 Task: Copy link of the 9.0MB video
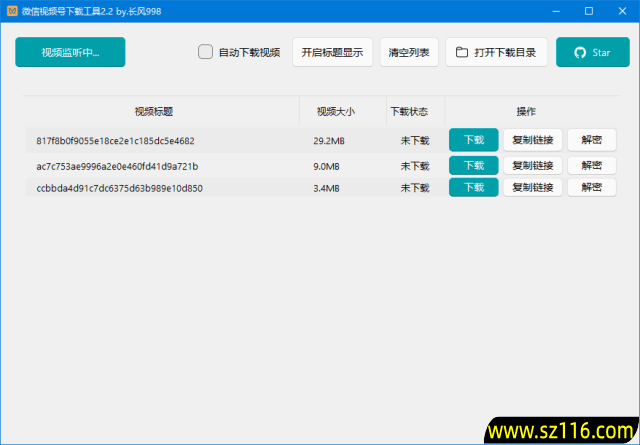pyautogui.click(x=532, y=165)
